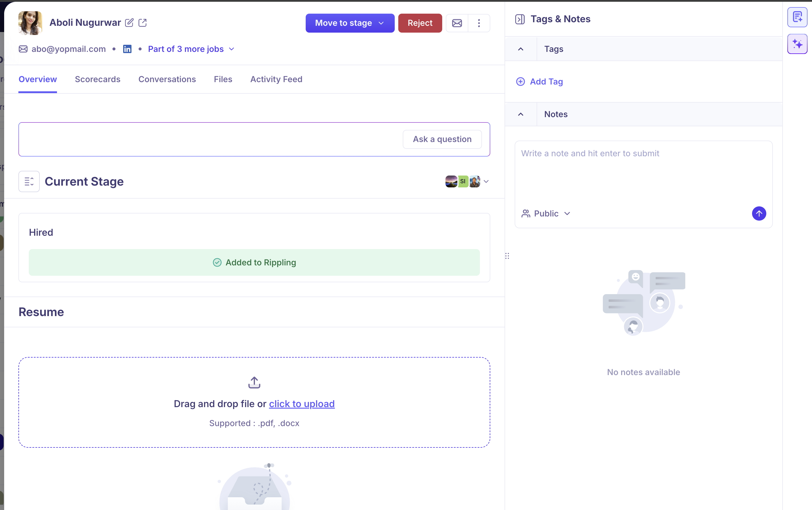Click the upload arrow icon in Resume dropzone

coord(254,383)
